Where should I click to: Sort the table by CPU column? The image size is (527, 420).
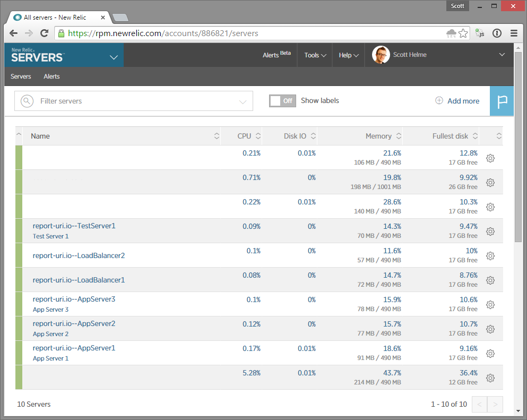258,136
